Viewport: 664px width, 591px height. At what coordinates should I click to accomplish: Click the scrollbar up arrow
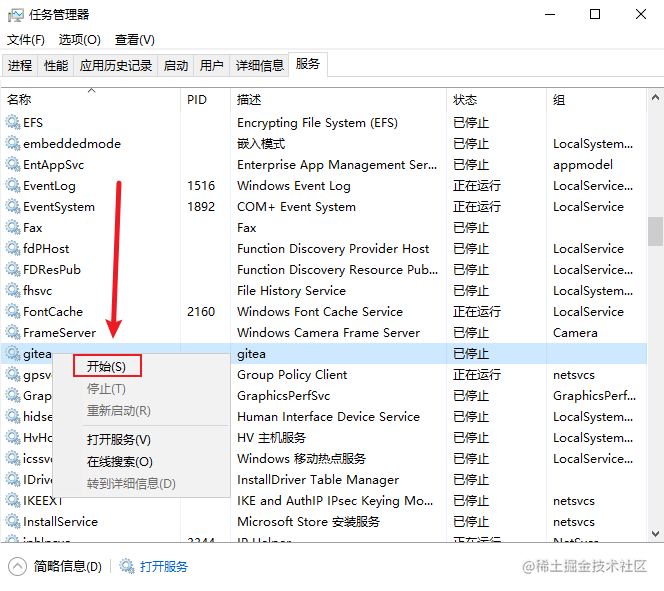coord(655,98)
